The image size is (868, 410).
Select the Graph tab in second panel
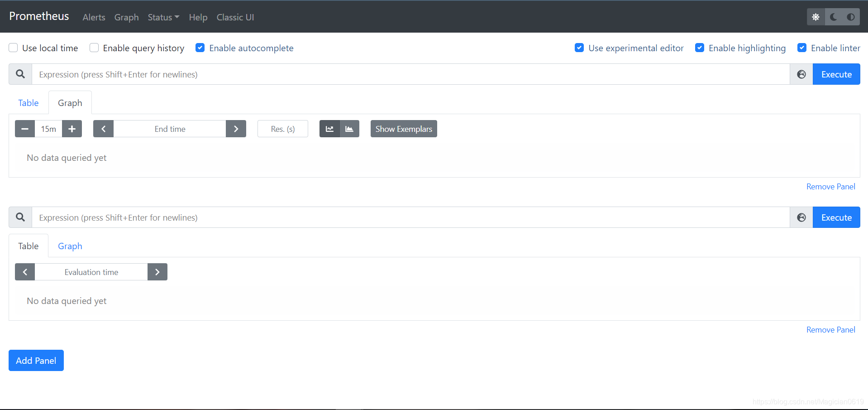(70, 246)
